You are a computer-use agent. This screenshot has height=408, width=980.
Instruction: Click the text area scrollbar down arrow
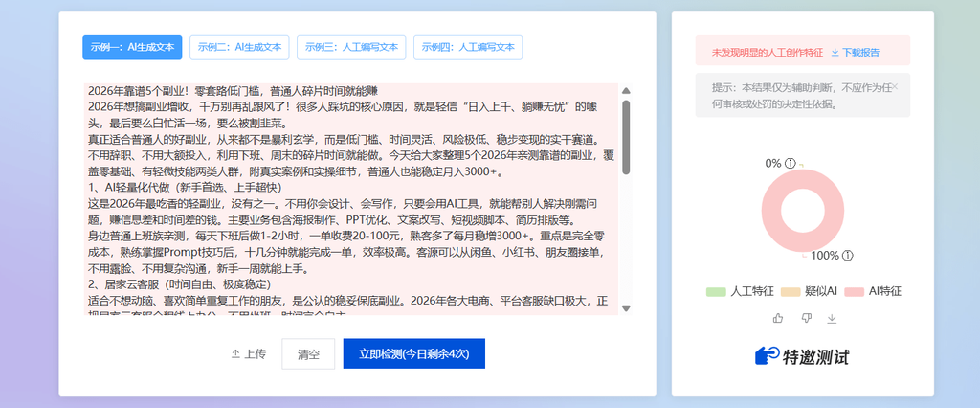(626, 307)
